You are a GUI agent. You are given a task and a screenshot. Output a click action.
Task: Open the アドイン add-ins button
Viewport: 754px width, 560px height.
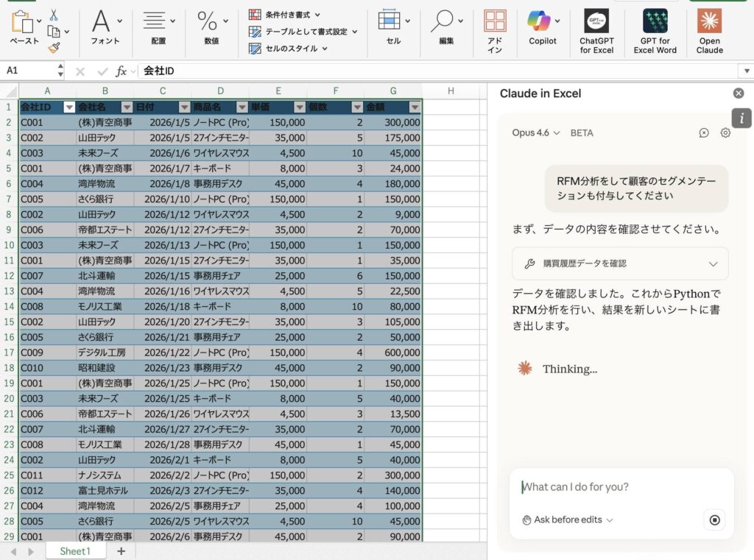click(x=495, y=21)
